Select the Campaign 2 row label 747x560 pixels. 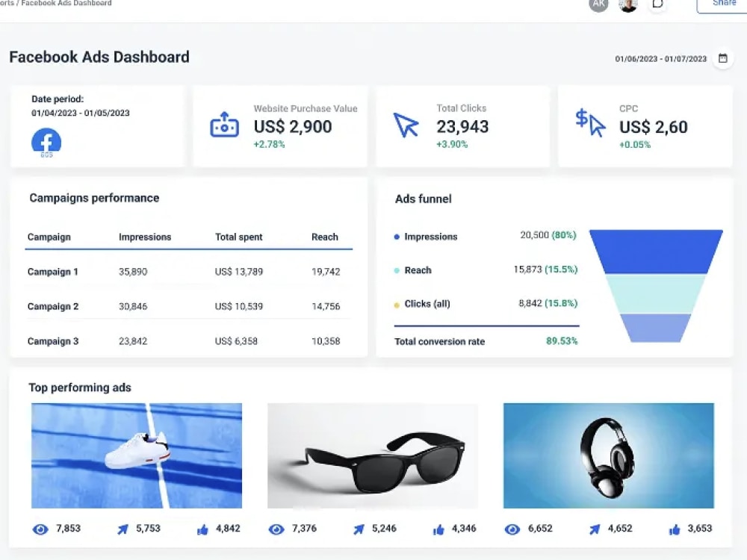coord(53,307)
